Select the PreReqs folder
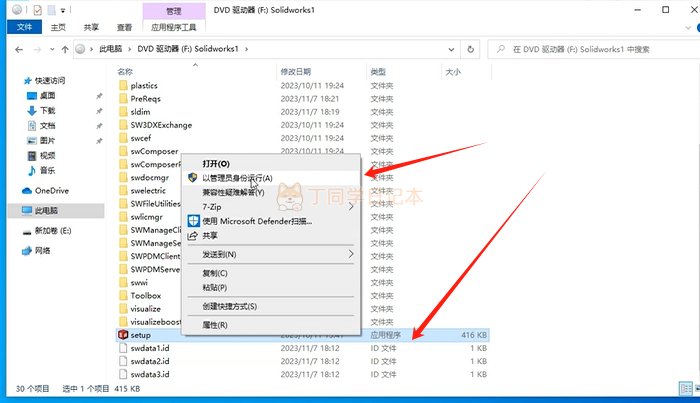This screenshot has height=403, width=700. coord(146,99)
